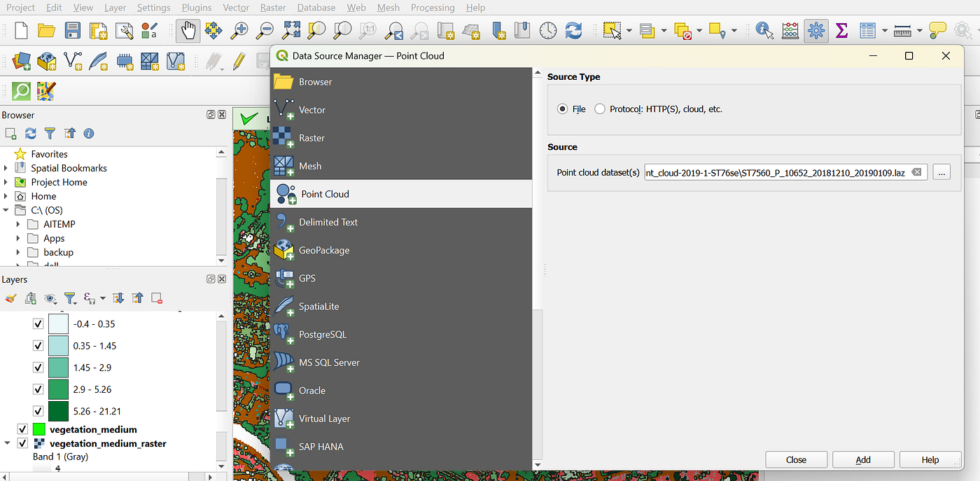Click Remove Layer icon in Layers panel
The image size is (980, 481).
[x=157, y=298]
